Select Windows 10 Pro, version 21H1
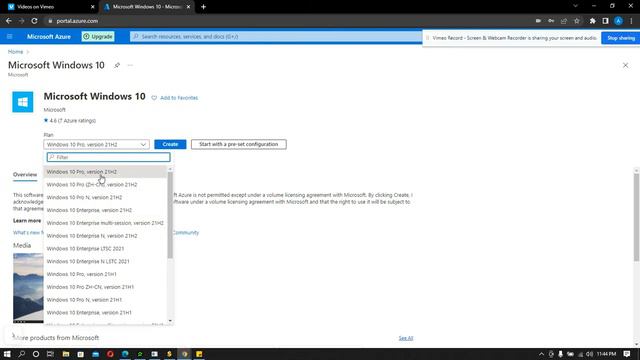 [105, 274]
